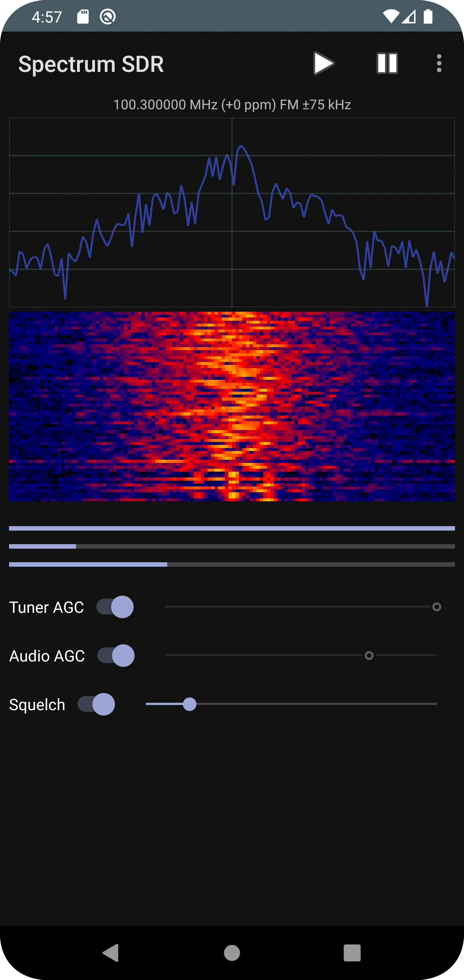The width and height of the screenshot is (464, 980).
Task: Disable the Squelch switch
Action: [x=96, y=704]
